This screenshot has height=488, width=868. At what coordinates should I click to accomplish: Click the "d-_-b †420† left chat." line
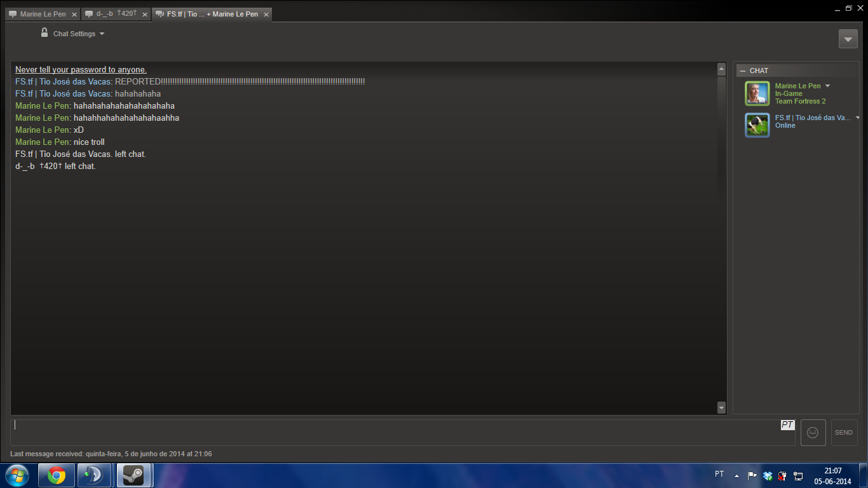click(x=55, y=166)
